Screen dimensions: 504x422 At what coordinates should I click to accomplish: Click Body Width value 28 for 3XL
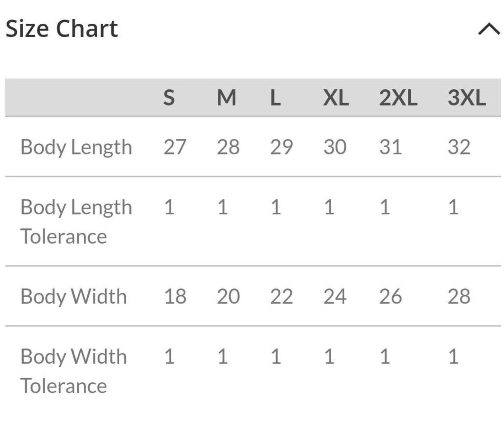point(459,296)
